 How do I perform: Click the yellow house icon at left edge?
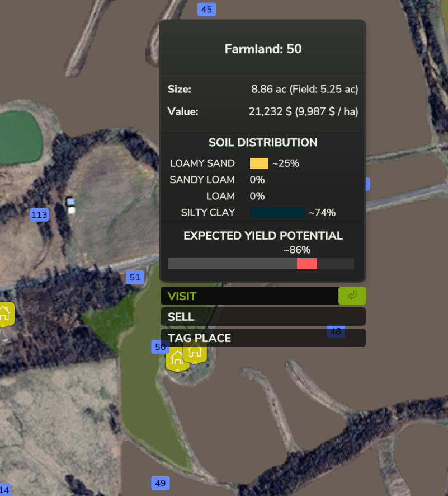coord(4,314)
